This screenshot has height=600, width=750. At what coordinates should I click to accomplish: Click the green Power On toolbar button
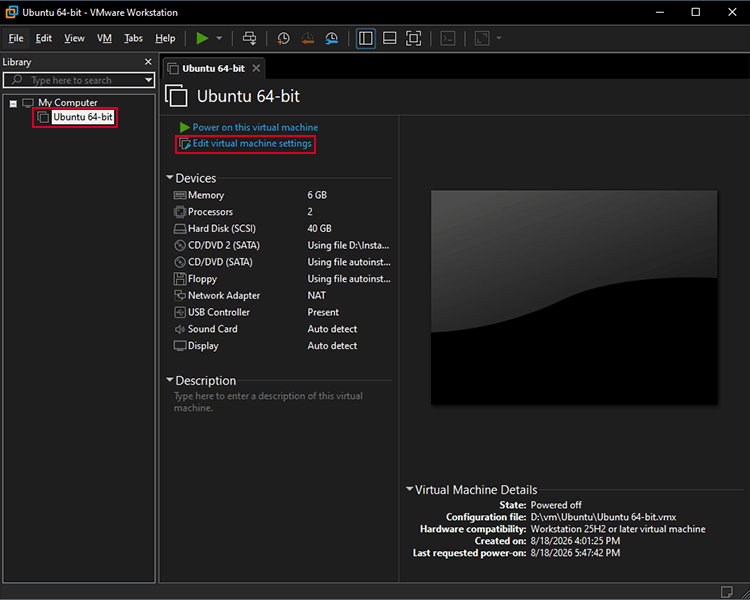pos(202,38)
